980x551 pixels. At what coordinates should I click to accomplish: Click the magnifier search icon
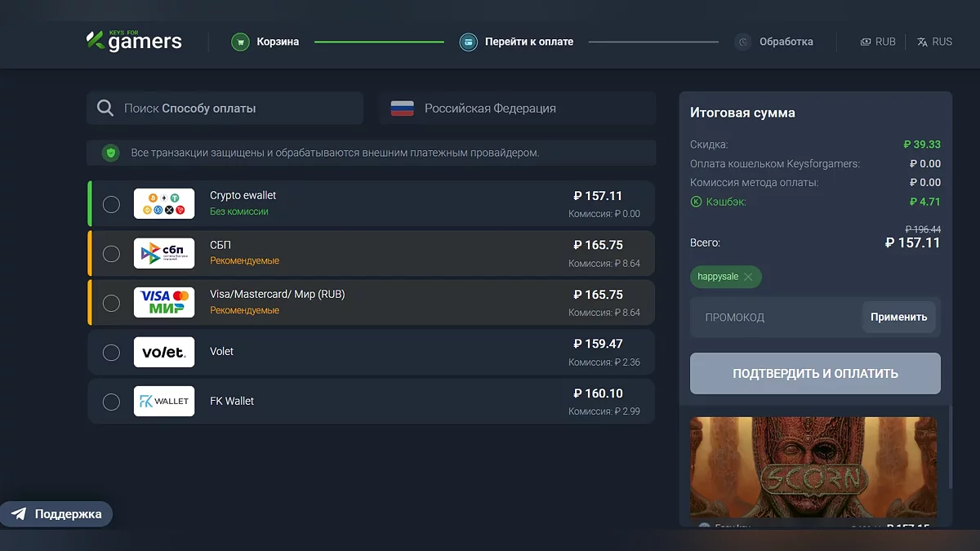105,108
